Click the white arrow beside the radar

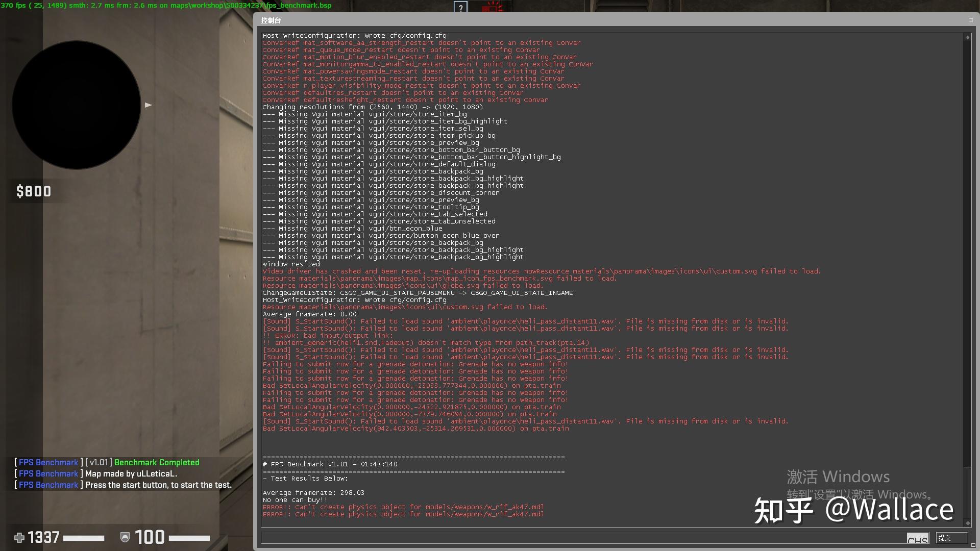pos(148,105)
